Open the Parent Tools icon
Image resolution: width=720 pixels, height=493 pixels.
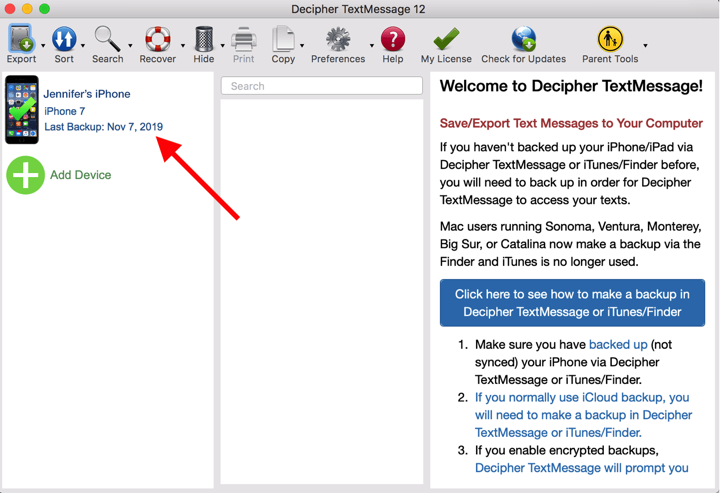[610, 40]
